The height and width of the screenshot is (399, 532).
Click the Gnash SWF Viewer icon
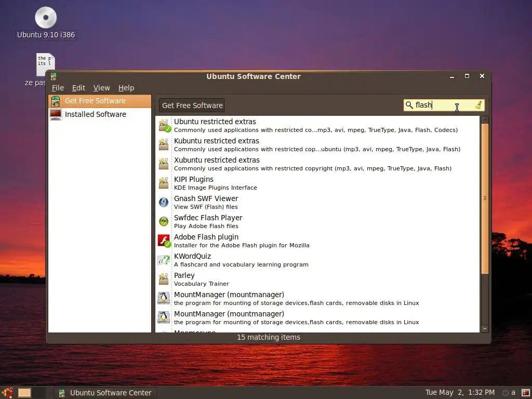click(x=164, y=202)
